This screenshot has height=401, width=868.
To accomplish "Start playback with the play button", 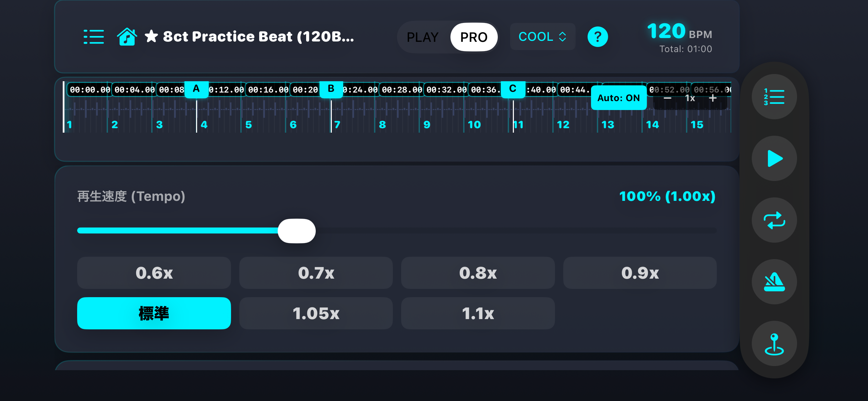I will (x=774, y=158).
